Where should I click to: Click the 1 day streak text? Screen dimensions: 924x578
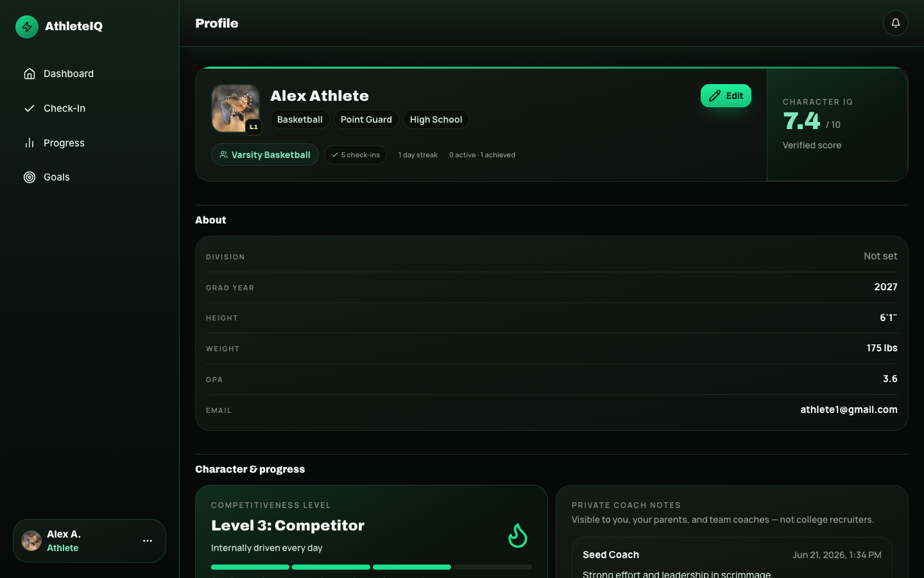[x=418, y=155]
